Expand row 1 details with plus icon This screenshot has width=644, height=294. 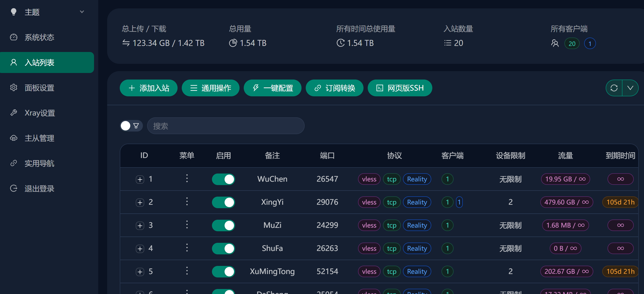tap(140, 179)
